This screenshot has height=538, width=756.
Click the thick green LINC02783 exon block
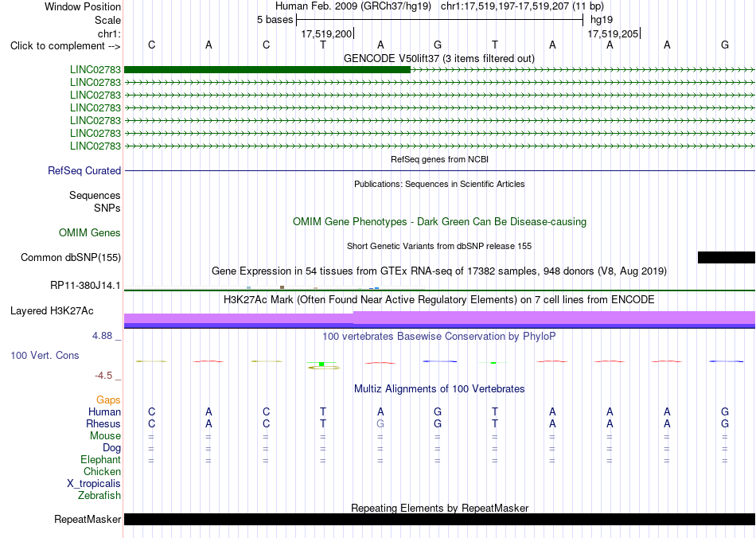[x=267, y=70]
